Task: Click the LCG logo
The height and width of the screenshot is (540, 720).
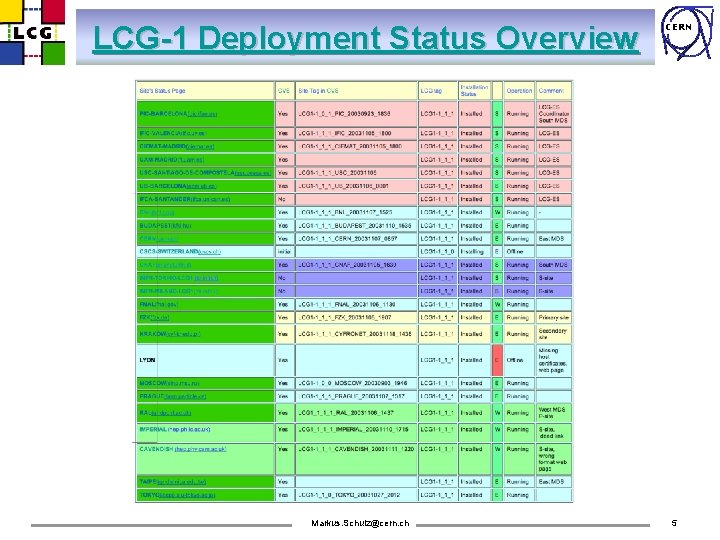Action: (32, 32)
